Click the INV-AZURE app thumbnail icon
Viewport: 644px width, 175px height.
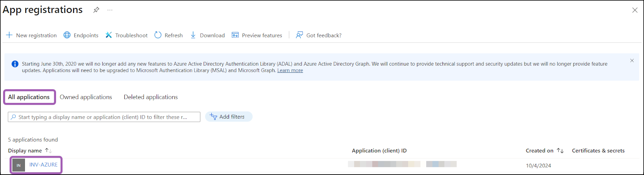pyautogui.click(x=19, y=165)
